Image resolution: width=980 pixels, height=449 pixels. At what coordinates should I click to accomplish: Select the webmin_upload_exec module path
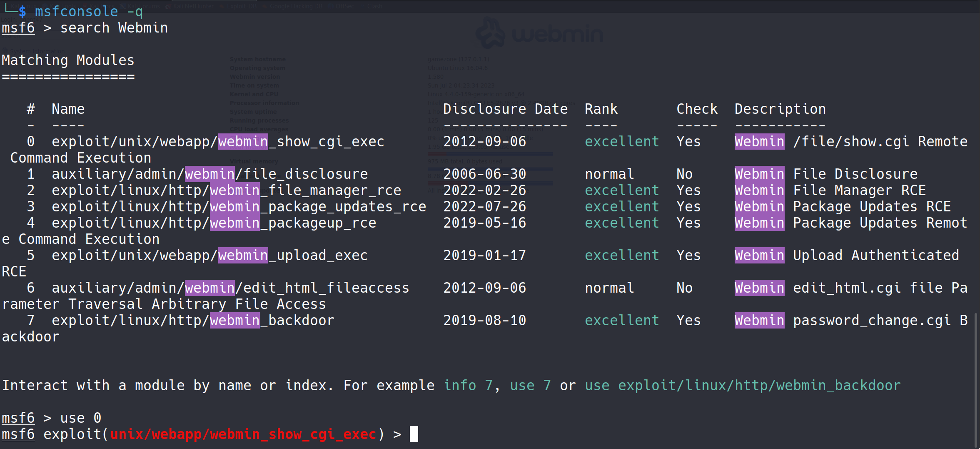(209, 256)
